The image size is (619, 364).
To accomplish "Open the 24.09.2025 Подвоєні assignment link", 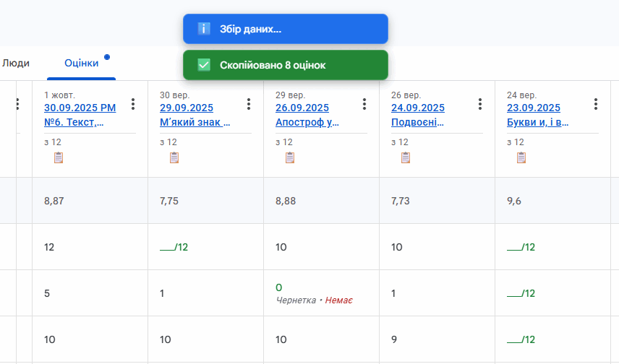I will coord(418,115).
